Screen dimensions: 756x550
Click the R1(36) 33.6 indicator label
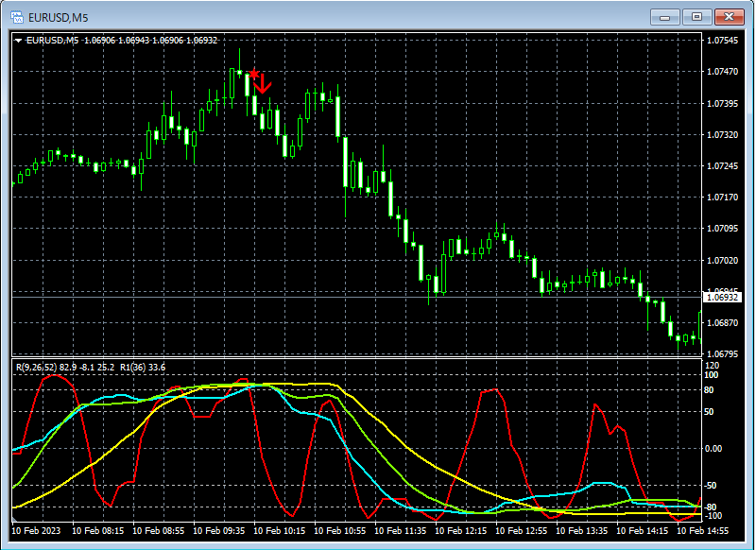[143, 368]
